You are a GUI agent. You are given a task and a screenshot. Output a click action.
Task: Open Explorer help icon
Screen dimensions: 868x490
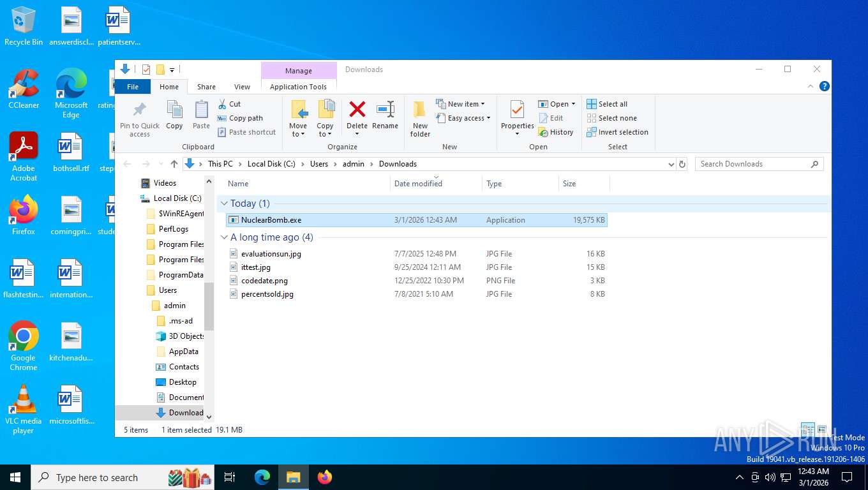pos(825,87)
